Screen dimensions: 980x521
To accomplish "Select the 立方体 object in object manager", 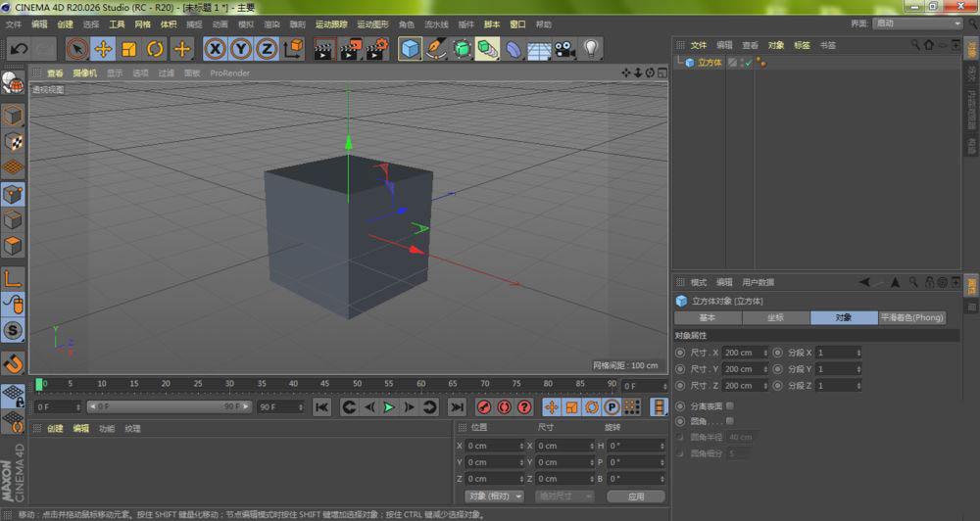I will point(710,63).
